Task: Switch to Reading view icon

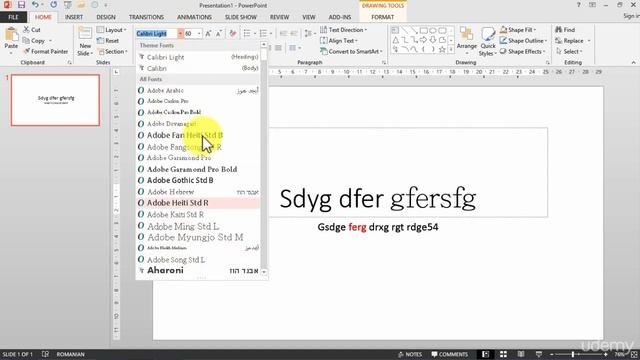Action: pos(521,354)
